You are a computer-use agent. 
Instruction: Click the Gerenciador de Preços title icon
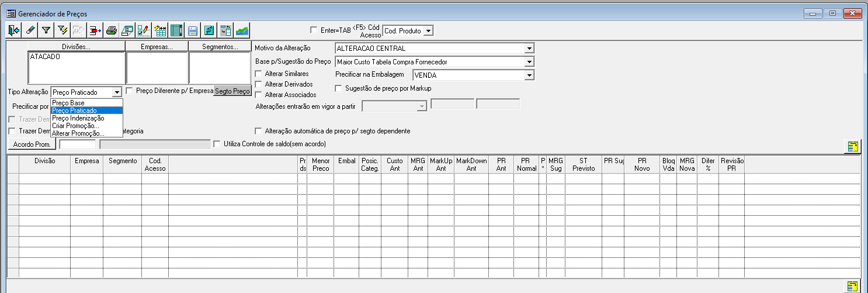11,13
